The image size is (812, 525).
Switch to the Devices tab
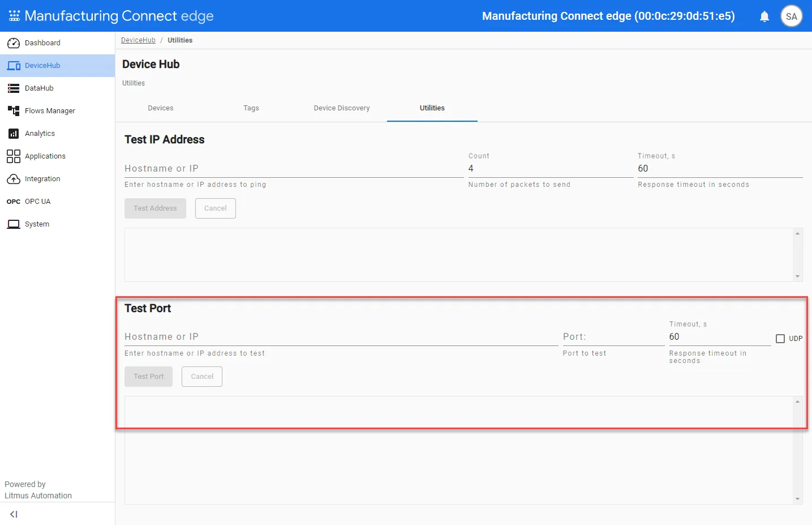coord(161,108)
